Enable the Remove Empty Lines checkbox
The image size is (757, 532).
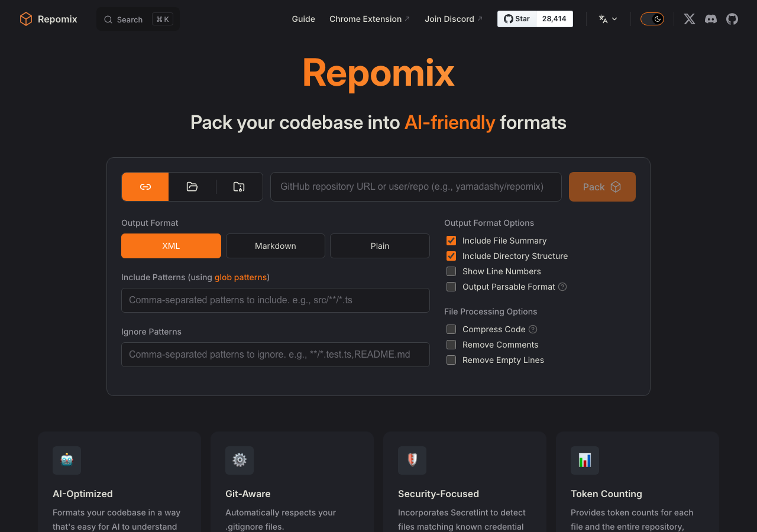451,360
